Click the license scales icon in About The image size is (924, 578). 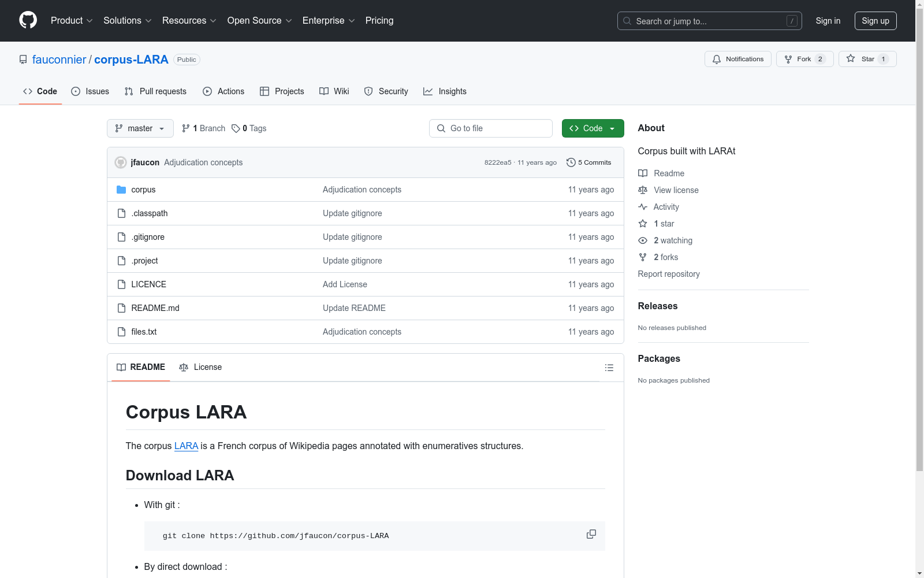click(x=643, y=190)
